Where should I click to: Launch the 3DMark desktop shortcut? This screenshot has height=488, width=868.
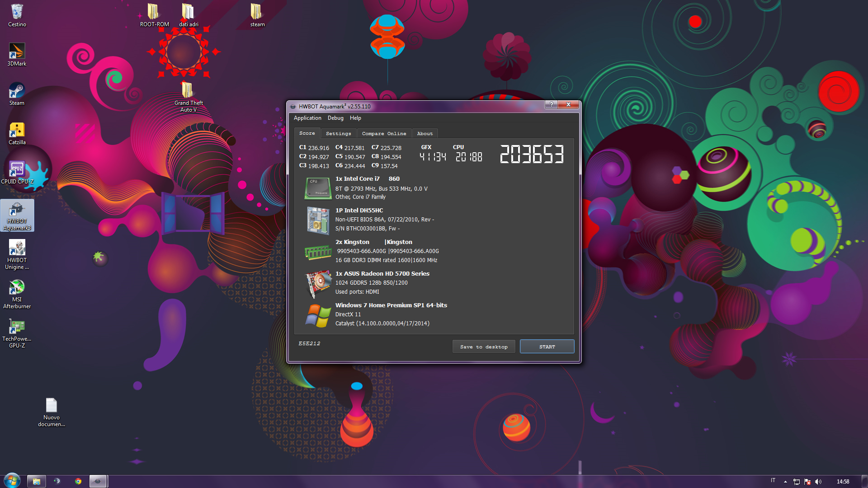pyautogui.click(x=17, y=54)
